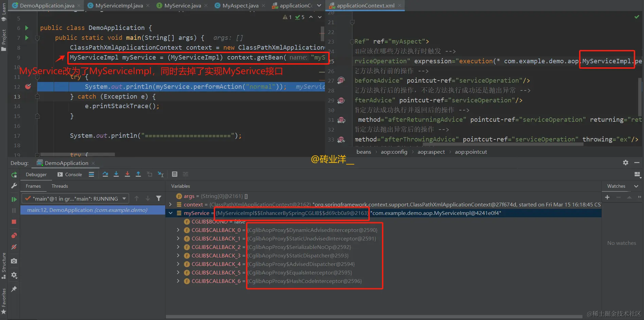Screen dimensions: 644x320
Task: Hide the debug tool window
Action: pyautogui.click(x=637, y=163)
